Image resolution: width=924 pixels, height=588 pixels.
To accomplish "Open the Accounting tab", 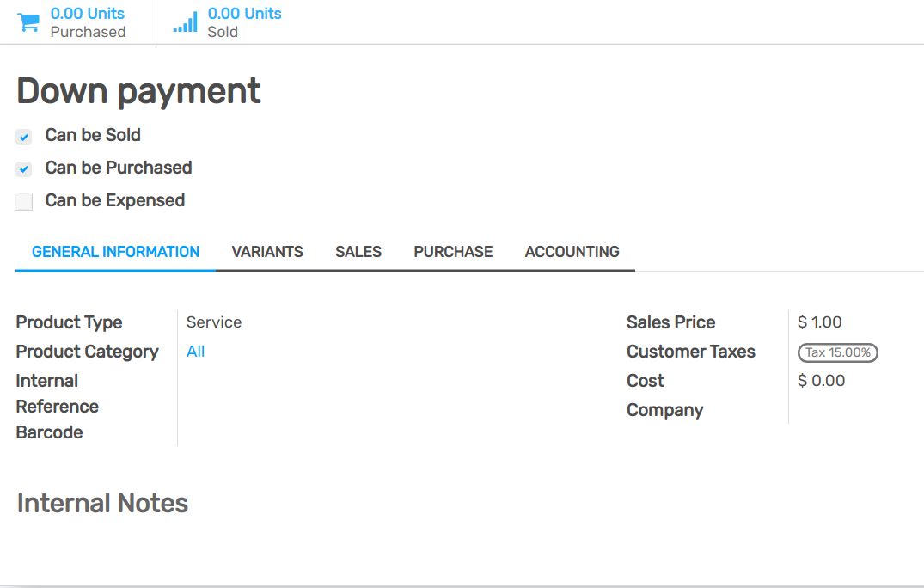I will coord(572,251).
